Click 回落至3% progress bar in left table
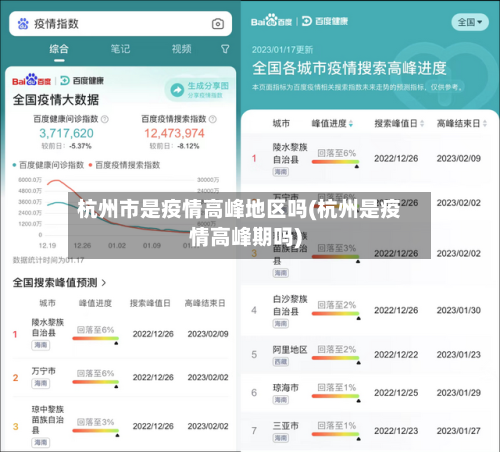This screenshot has width=500, height=452. [x=96, y=430]
